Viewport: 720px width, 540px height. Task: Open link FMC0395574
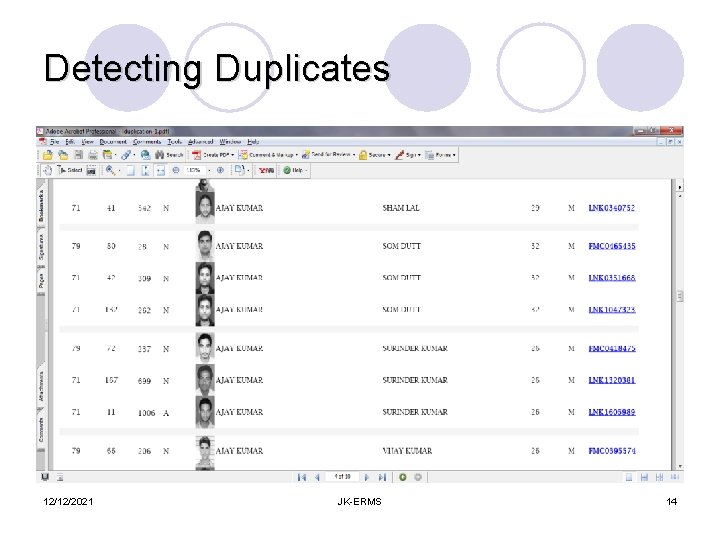(x=612, y=451)
